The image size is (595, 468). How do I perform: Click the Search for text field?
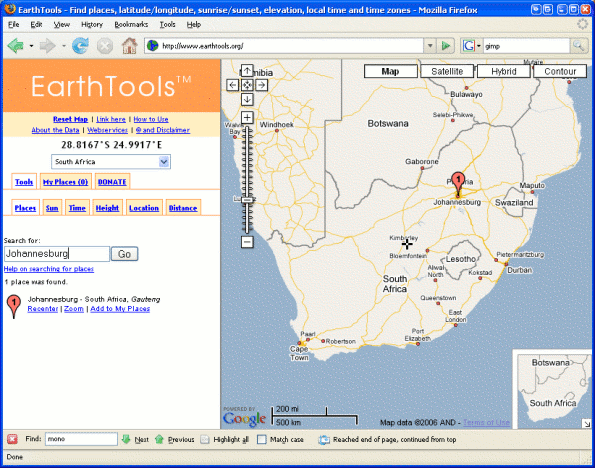57,254
